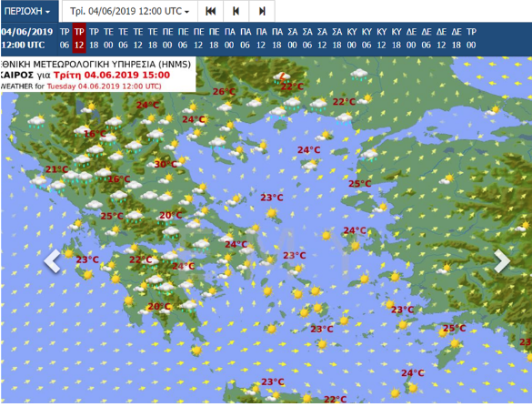Viewport: 532px width, 407px height.
Task: Show the previous map with left chevron
Action: 53,260
